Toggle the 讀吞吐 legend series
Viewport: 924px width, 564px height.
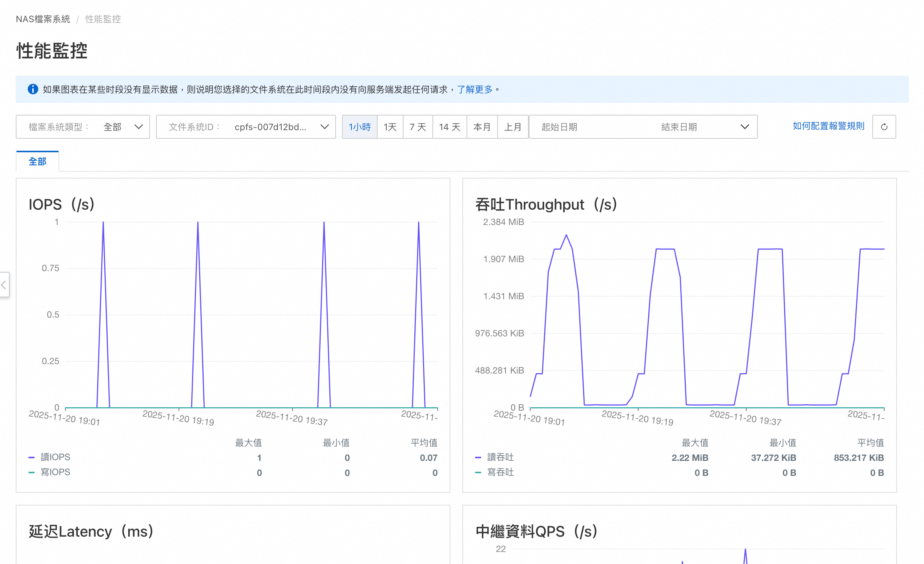(x=500, y=457)
